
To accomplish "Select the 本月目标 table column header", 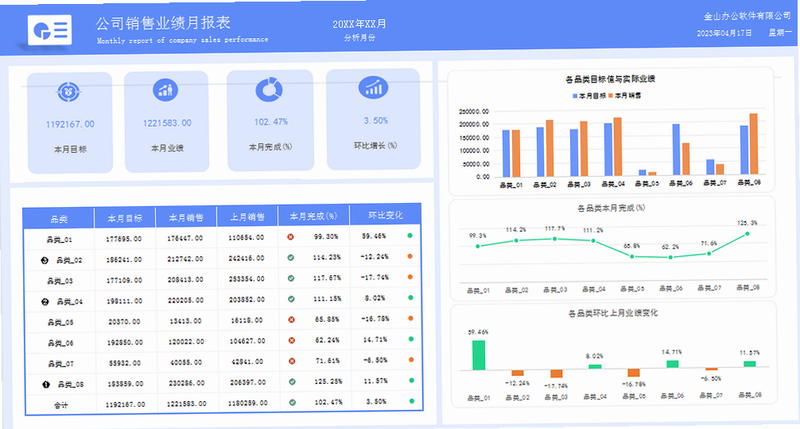I will click(124, 218).
